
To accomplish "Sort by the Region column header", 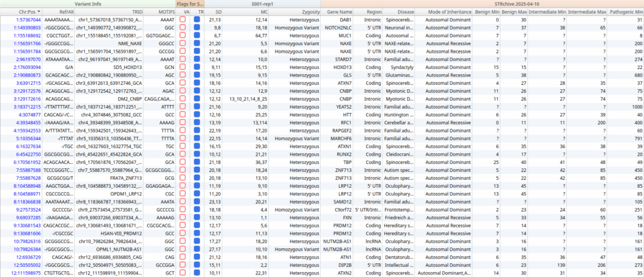I will (369, 12).
